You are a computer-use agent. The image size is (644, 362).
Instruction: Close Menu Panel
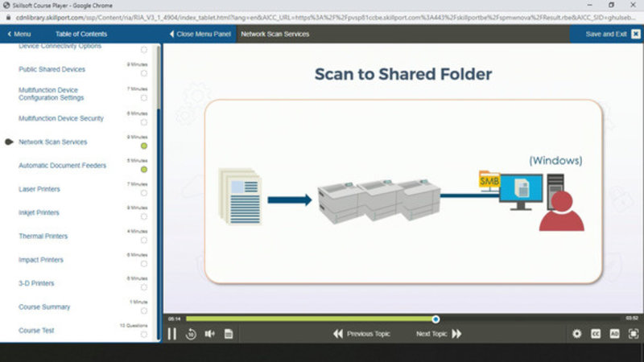(x=200, y=34)
